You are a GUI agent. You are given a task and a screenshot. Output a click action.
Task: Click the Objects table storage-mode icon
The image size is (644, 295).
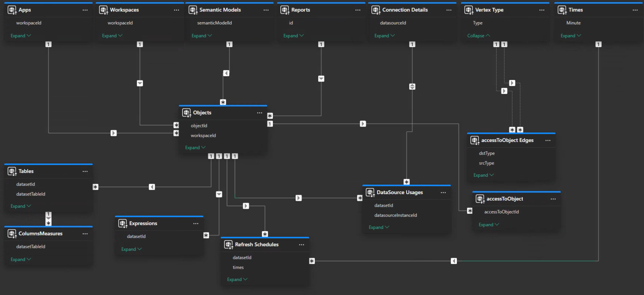click(187, 113)
